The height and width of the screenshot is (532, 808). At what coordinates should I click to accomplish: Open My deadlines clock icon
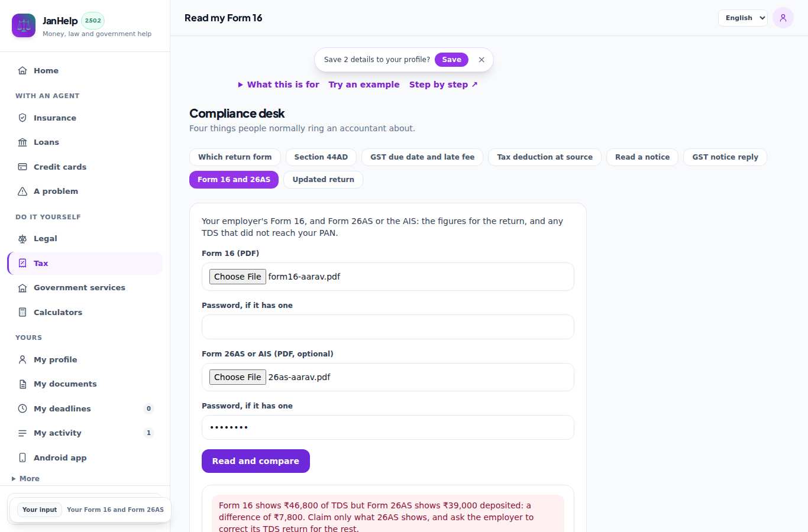22,408
